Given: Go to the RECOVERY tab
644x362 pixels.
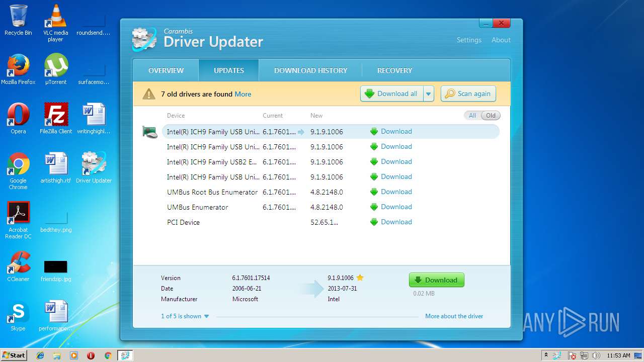Looking at the screenshot, I should click(394, 70).
